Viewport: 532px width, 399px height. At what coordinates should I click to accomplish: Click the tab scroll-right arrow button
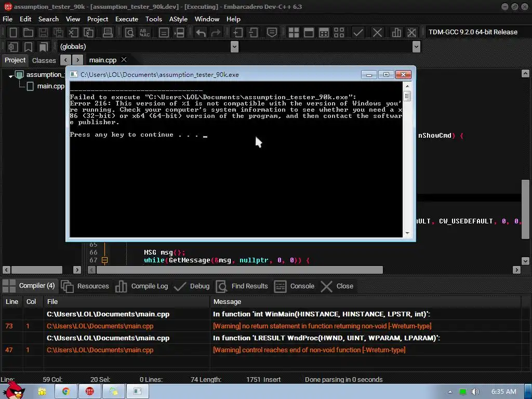pyautogui.click(x=78, y=60)
